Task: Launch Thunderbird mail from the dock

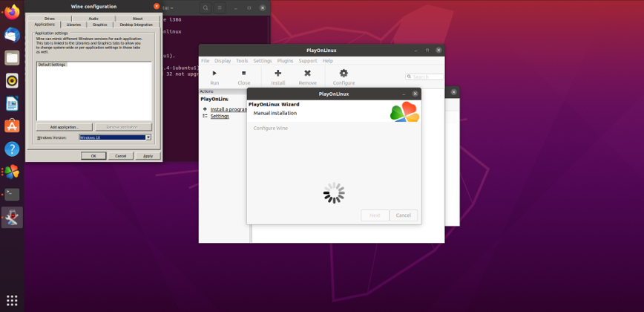Action: [x=12, y=35]
